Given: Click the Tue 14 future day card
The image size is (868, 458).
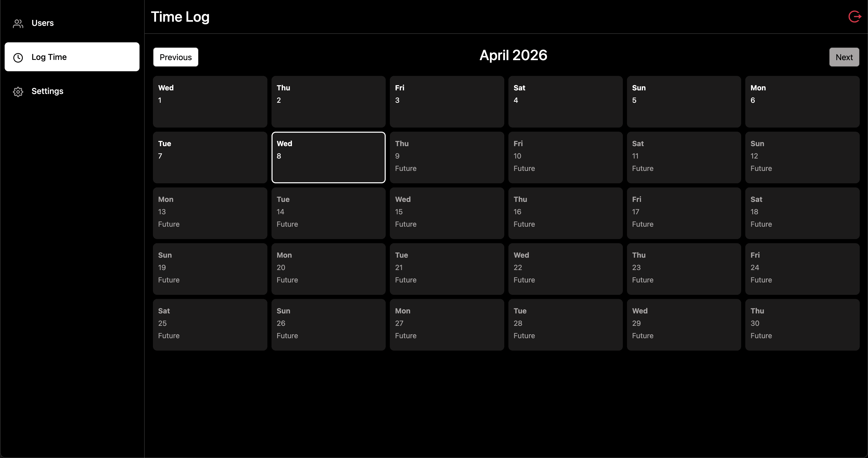Looking at the screenshot, I should point(329,213).
